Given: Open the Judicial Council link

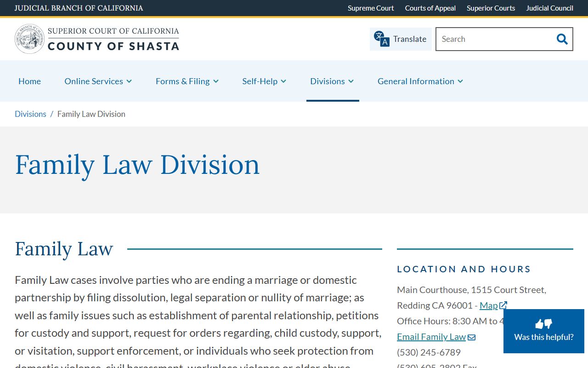Looking at the screenshot, I should coord(550,8).
